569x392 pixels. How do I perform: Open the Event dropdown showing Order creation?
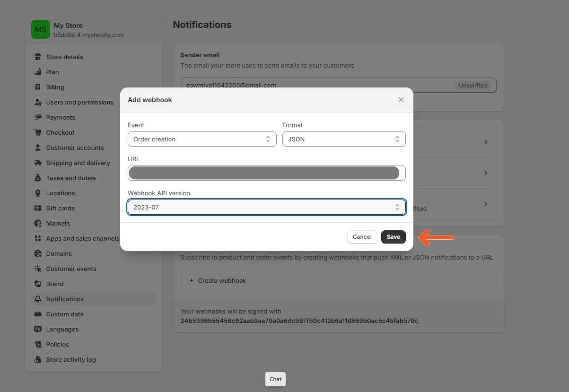(201, 139)
